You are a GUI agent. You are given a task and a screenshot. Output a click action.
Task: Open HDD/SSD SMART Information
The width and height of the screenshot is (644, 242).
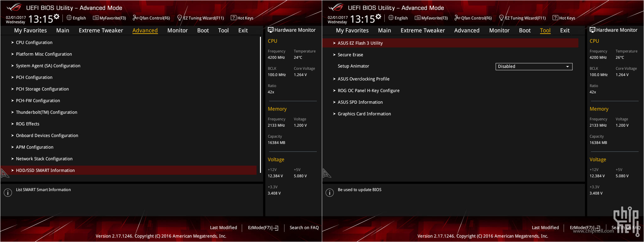coord(129,170)
